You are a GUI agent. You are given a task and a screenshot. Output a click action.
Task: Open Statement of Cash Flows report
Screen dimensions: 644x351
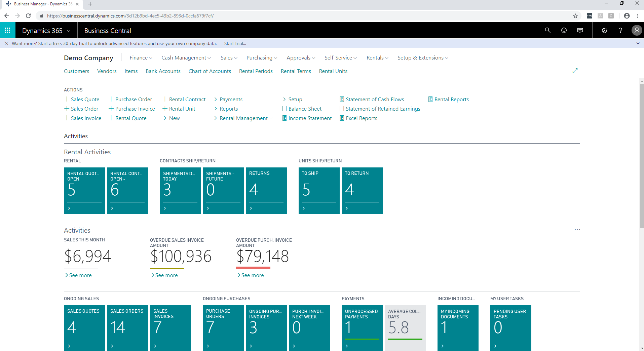372,99
